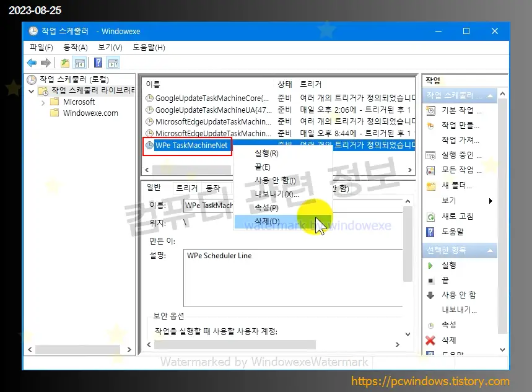Collapse the 선택한 항목 section in Actions pane
The height and width of the screenshot is (392, 532).
coord(490,250)
